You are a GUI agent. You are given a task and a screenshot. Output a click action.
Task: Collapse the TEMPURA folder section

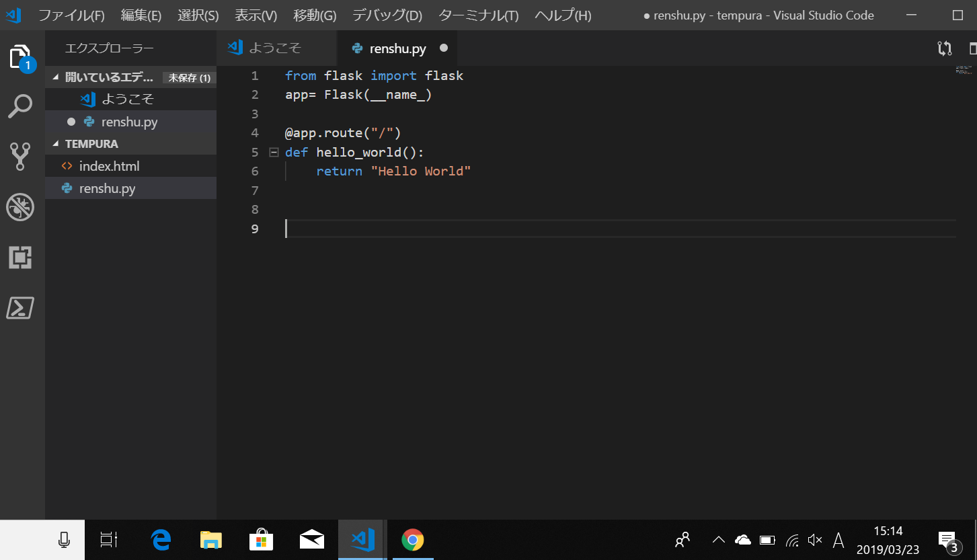coord(56,144)
